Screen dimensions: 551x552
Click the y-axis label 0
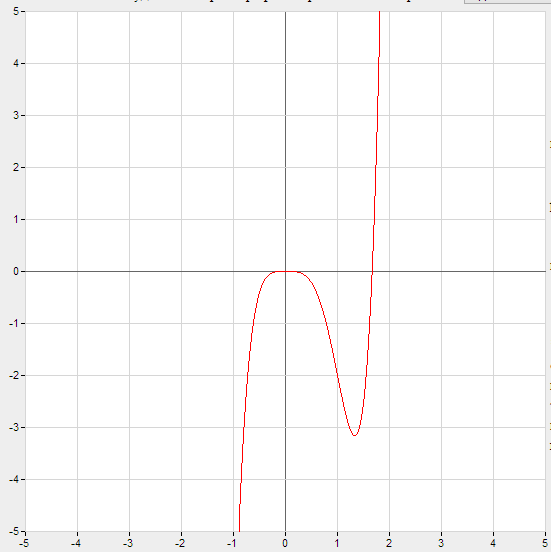16,271
